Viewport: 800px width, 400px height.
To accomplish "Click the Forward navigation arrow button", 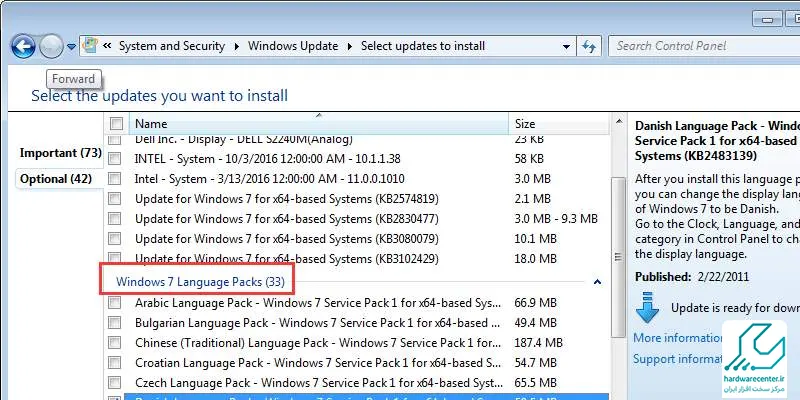I will click(x=51, y=46).
